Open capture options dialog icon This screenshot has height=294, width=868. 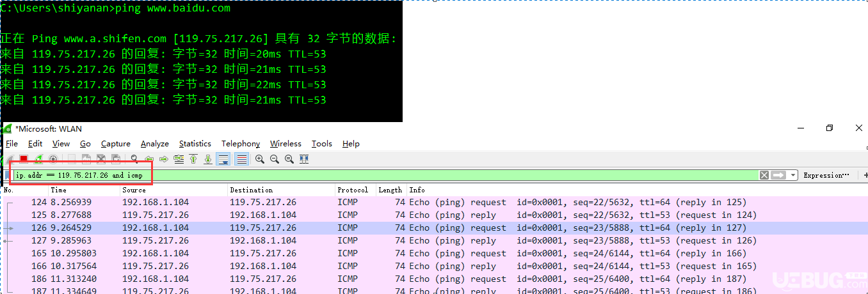point(53,159)
